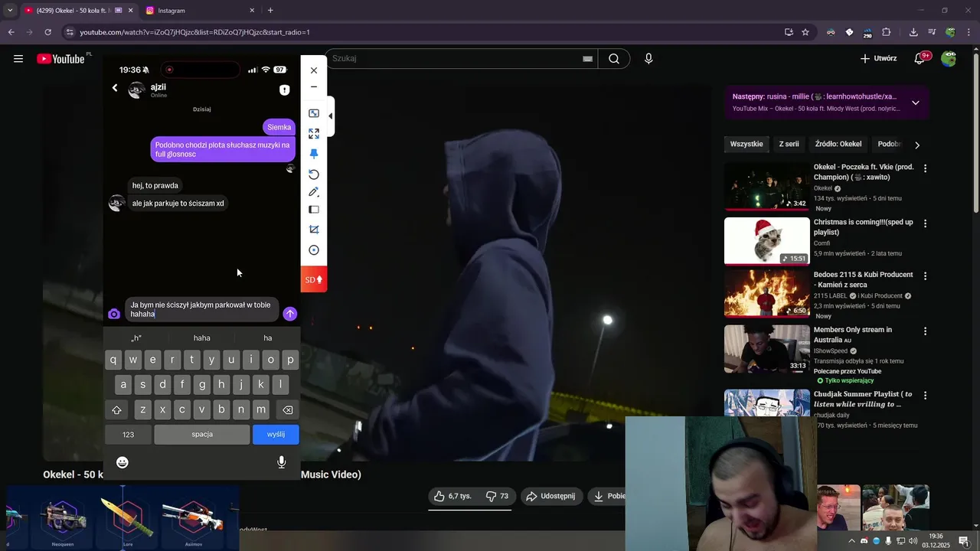This screenshot has width=980, height=551.
Task: Pick the "ha" keyboard suggestion
Action: pos(268,337)
